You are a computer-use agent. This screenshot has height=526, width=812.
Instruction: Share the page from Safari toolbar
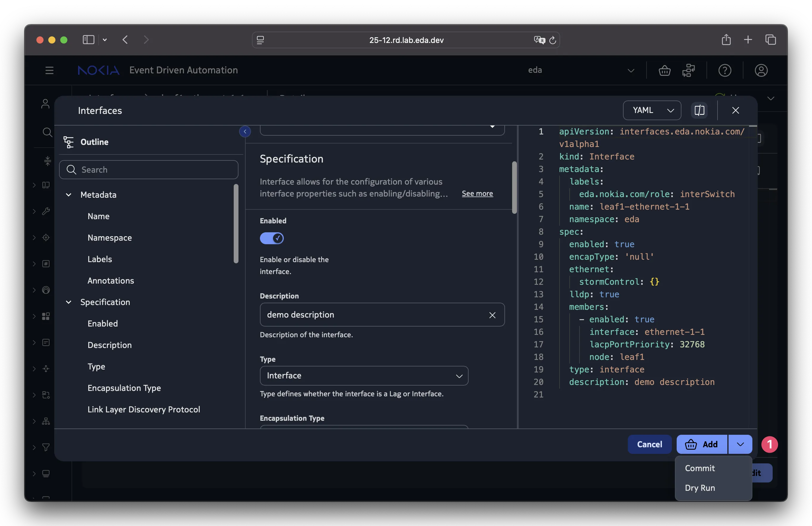click(x=726, y=40)
